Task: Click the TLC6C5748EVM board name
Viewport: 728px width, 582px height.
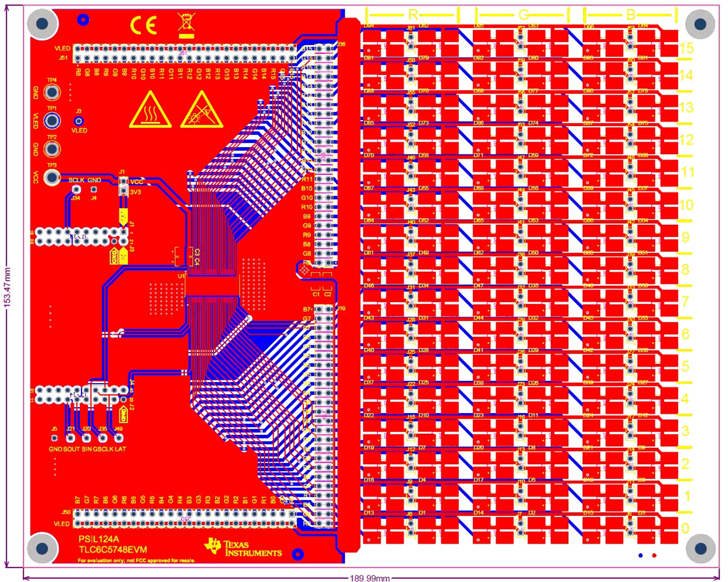Action: [113, 549]
